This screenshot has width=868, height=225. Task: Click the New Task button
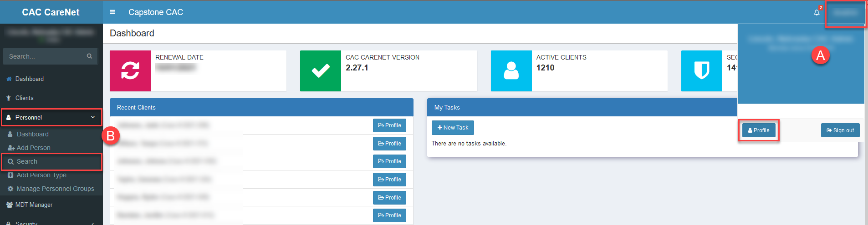(453, 128)
